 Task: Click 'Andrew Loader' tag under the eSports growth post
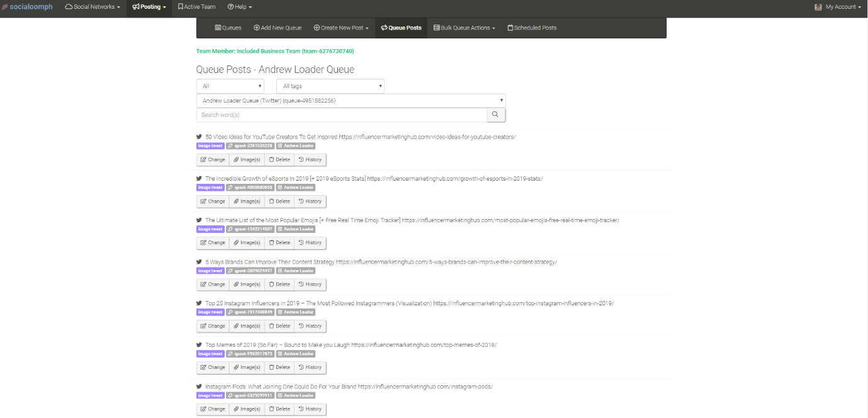[296, 188]
